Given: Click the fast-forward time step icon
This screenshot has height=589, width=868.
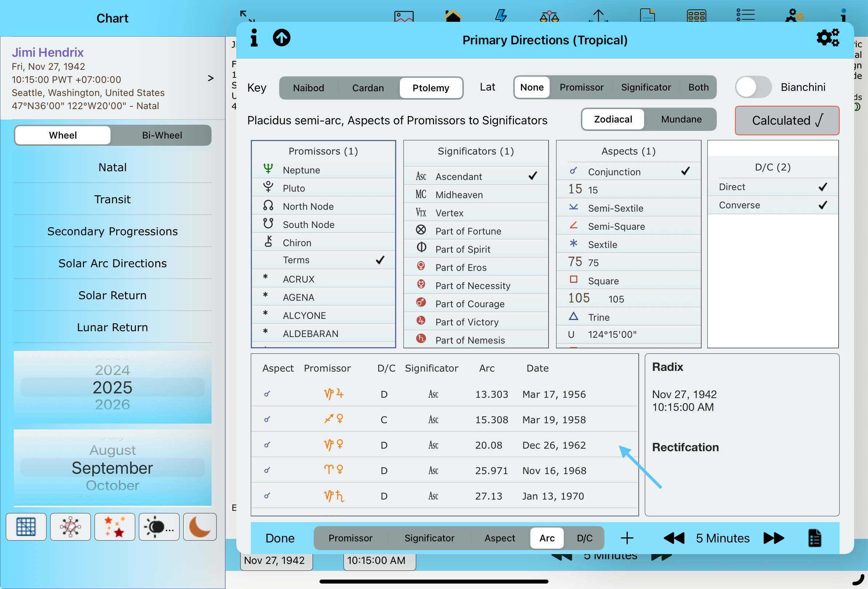Looking at the screenshot, I should tap(773, 538).
